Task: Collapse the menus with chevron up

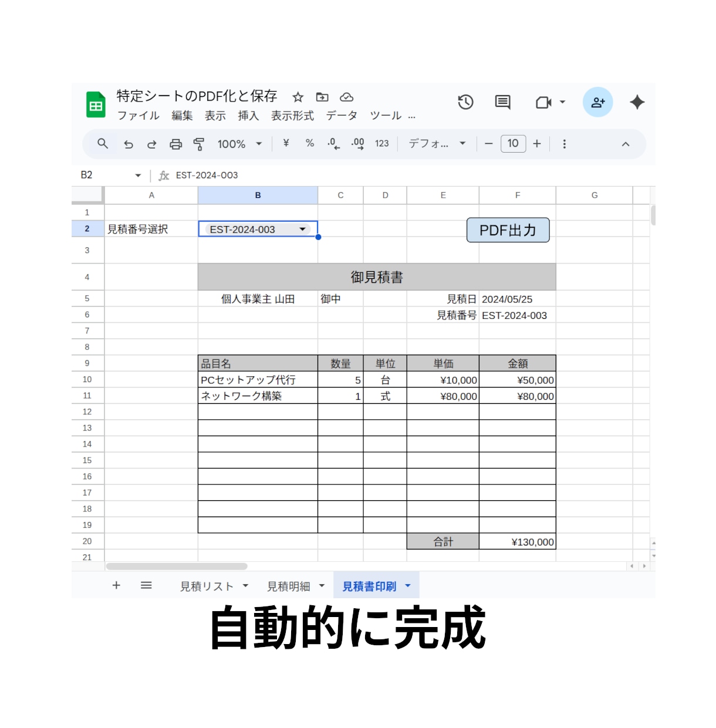Action: (626, 144)
